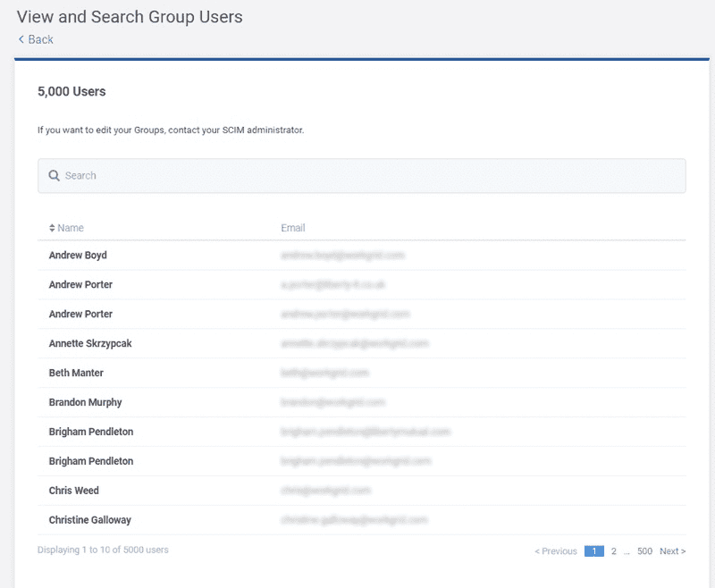Click the Previous pagination link
The width and height of the screenshot is (715, 588).
(556, 551)
